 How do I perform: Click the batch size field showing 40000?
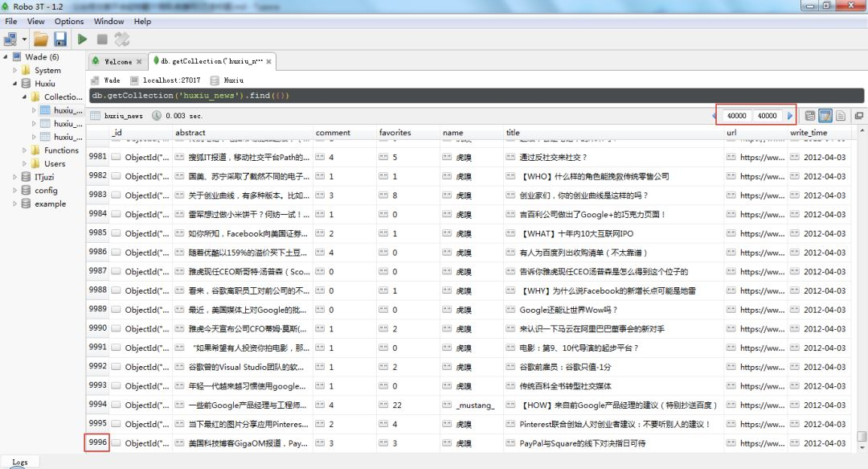pyautogui.click(x=768, y=116)
